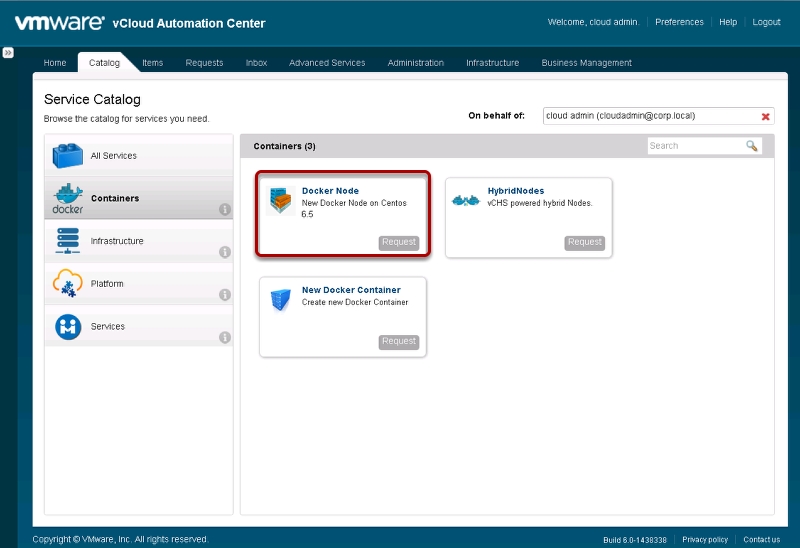
Task: Click the Service Catalog heading
Action: (92, 99)
